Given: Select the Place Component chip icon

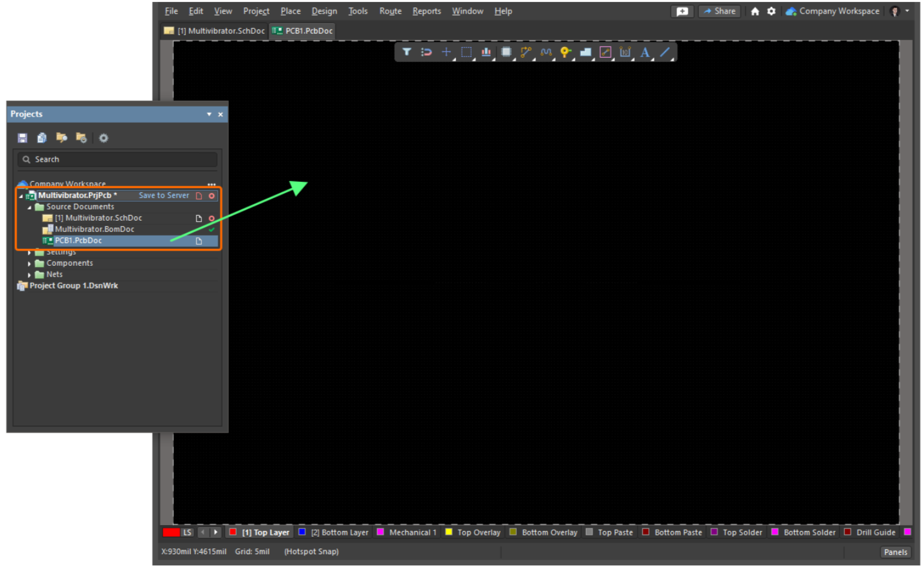Looking at the screenshot, I should coord(506,52).
